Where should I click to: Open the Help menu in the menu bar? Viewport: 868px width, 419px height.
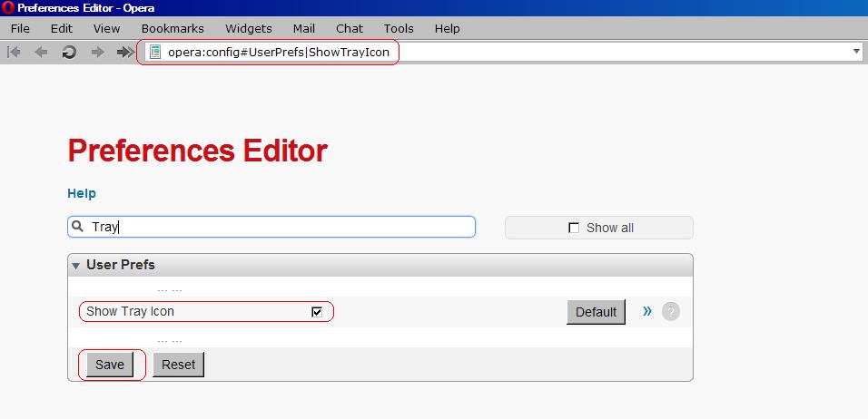tap(447, 28)
